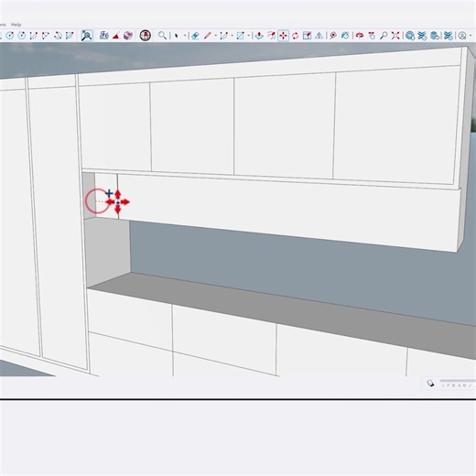Select the 3-point Arc tool
Image resolution: width=476 pixels, height=476 pixels.
[x=46, y=36]
